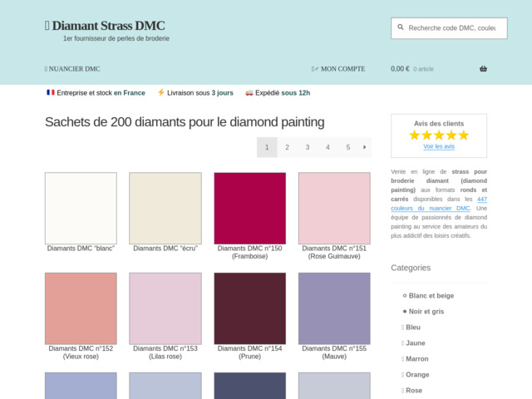Click the Avis des clients heading
Screen dimensions: 532x399
pyautogui.click(x=439, y=124)
